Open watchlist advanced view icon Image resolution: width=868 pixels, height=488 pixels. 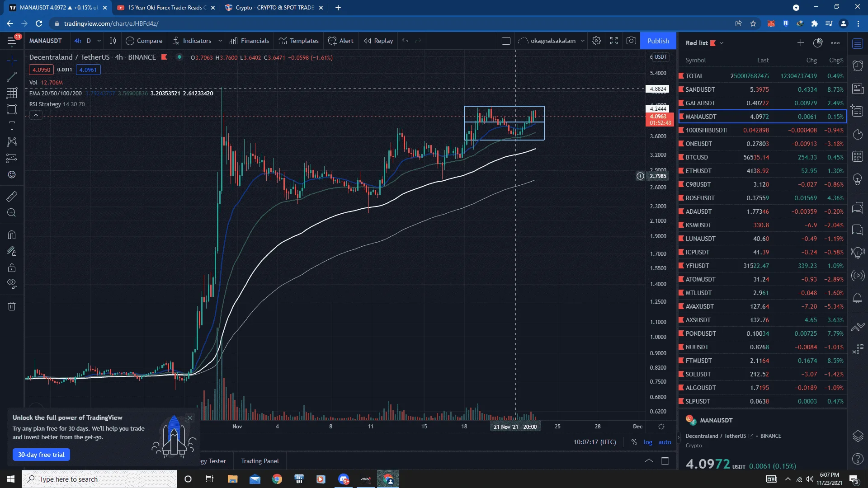click(818, 43)
